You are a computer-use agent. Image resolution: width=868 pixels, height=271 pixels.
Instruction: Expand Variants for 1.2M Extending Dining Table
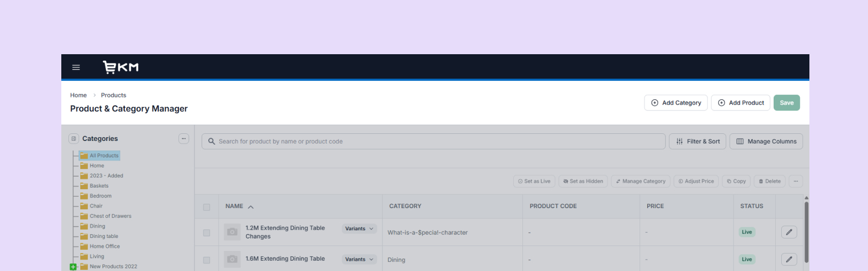tap(359, 229)
